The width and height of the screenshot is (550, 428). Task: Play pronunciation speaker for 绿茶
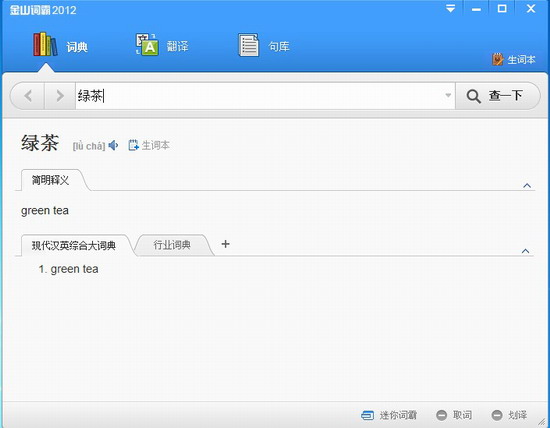(113, 145)
